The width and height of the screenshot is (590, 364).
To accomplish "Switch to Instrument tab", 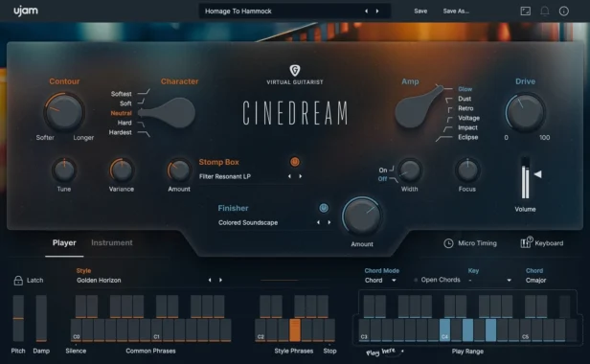I will [x=112, y=242].
